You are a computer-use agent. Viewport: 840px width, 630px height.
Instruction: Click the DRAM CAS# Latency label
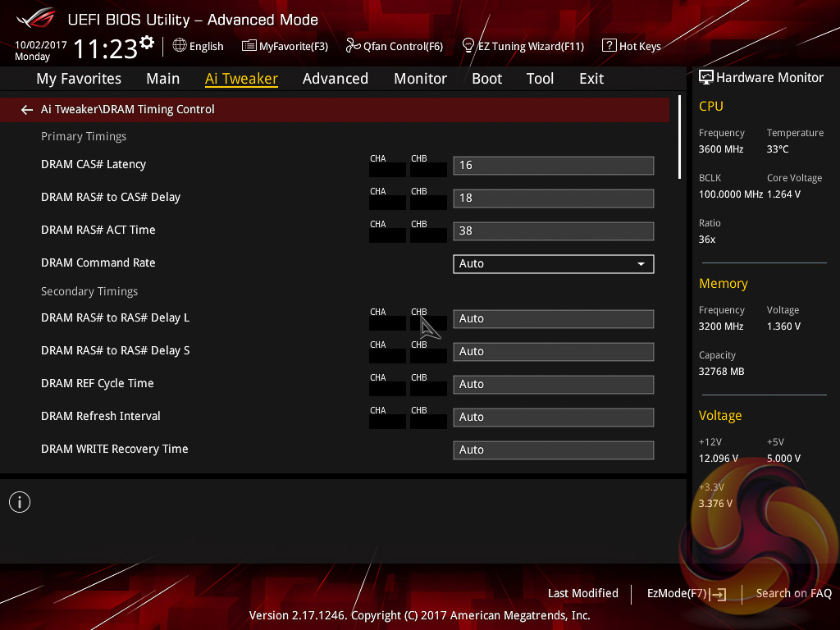[94, 164]
